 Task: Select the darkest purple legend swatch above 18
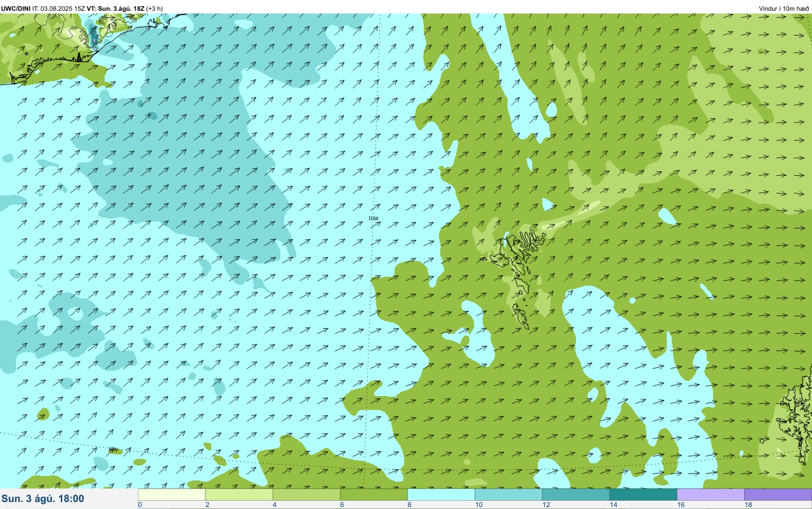click(778, 494)
